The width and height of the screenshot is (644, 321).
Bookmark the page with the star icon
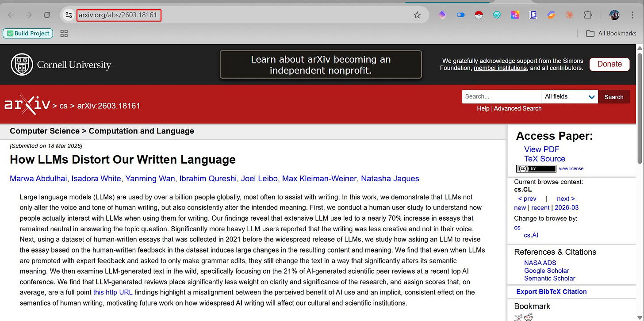click(x=417, y=15)
